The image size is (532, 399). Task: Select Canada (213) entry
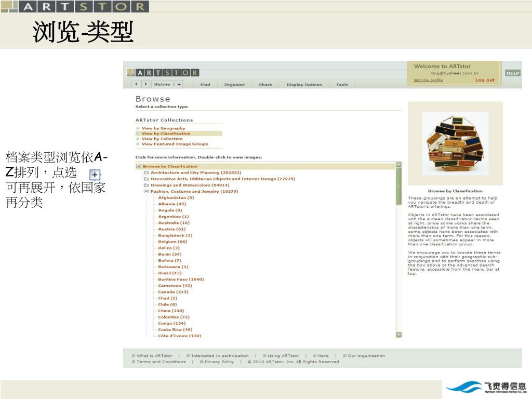tap(173, 292)
